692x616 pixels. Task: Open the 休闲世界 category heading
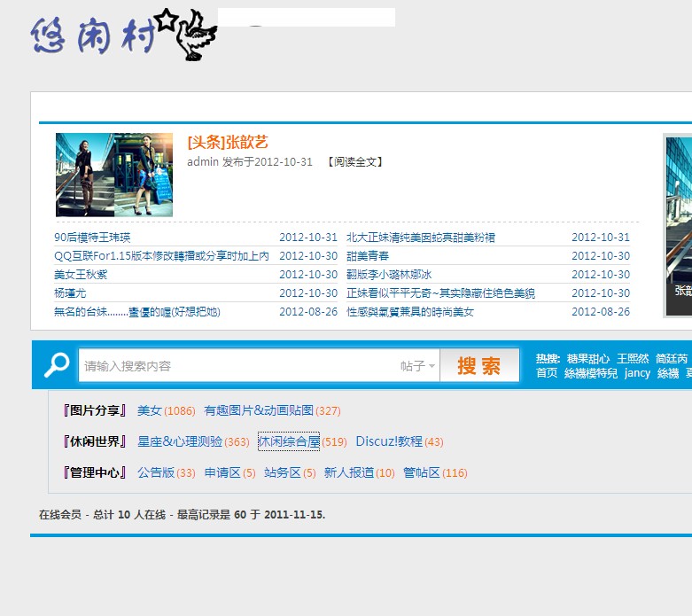click(x=95, y=441)
